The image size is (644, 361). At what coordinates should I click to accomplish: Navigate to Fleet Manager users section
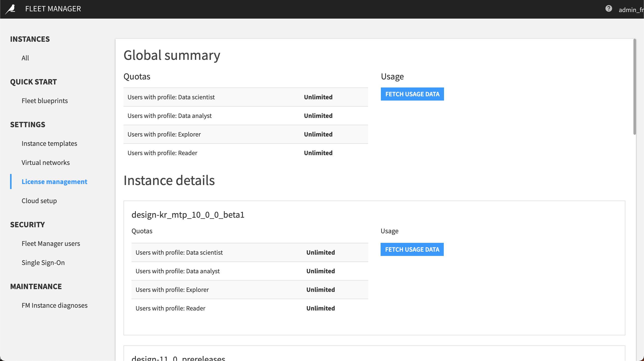51,243
